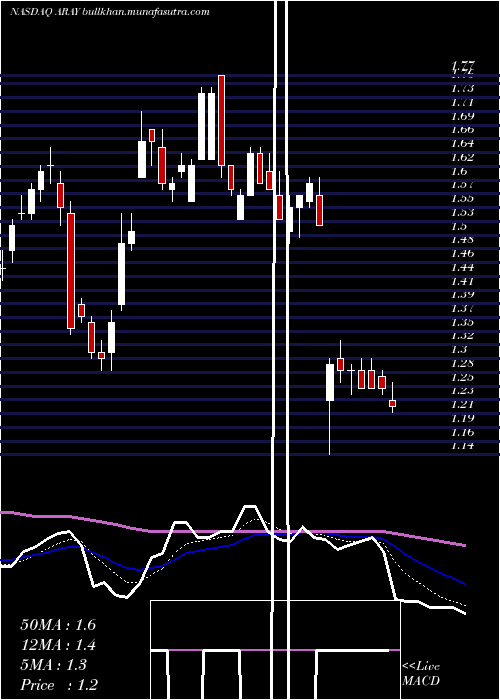The height and width of the screenshot is (700, 500).
Task: Select the 50MA : 1.6 readout
Action: [x=58, y=625]
